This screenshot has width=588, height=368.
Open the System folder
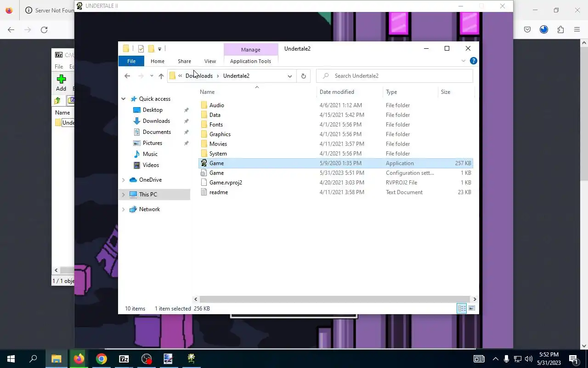tap(218, 154)
